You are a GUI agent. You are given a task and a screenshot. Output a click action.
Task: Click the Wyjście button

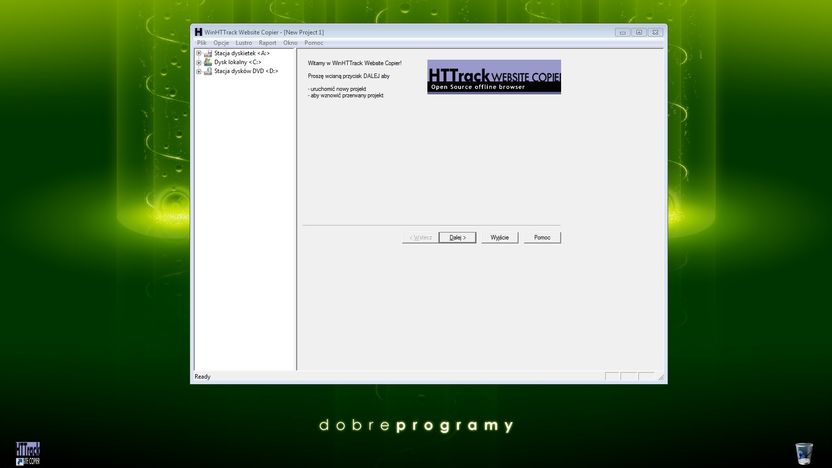pyautogui.click(x=500, y=237)
